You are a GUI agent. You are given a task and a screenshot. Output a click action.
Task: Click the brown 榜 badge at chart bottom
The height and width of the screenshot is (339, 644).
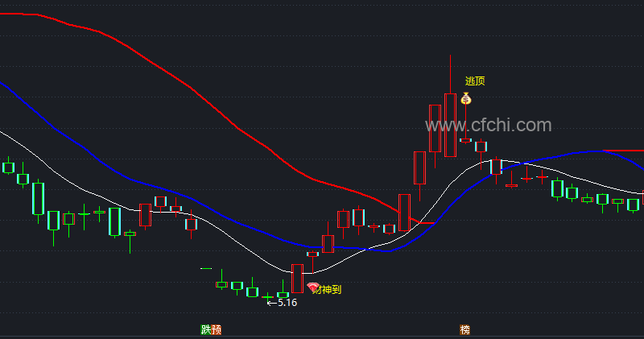click(465, 329)
